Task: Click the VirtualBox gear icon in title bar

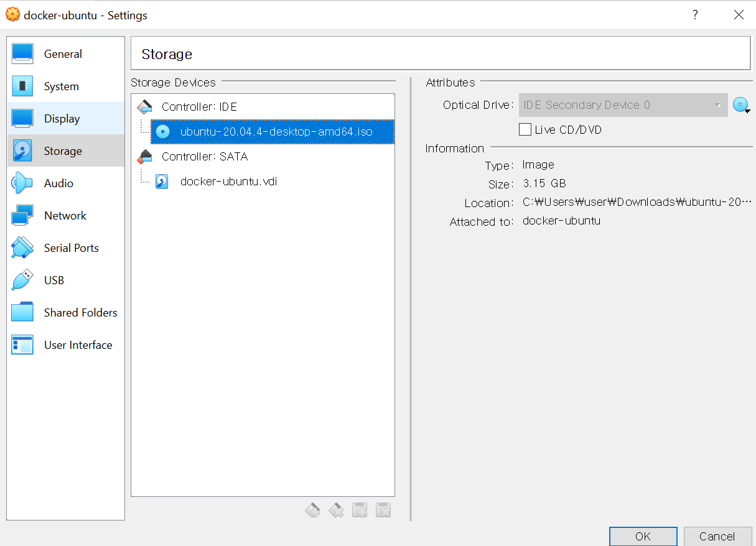Action: [12, 14]
